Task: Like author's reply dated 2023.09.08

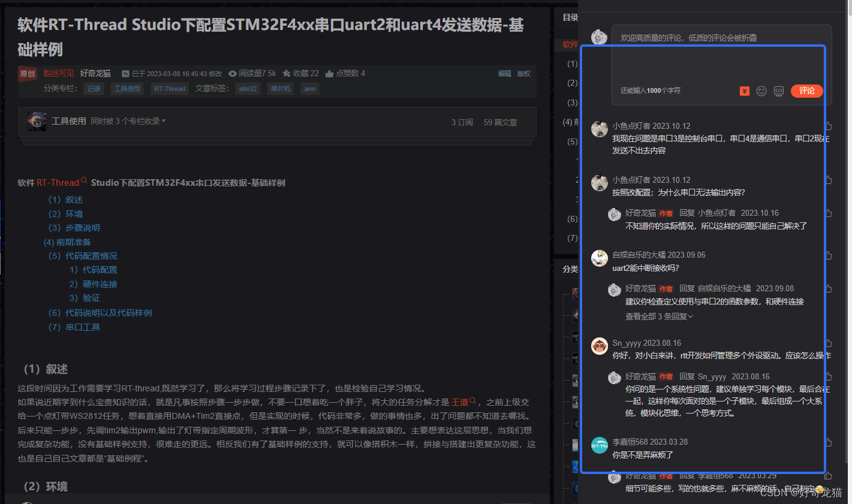Action: 829,288
